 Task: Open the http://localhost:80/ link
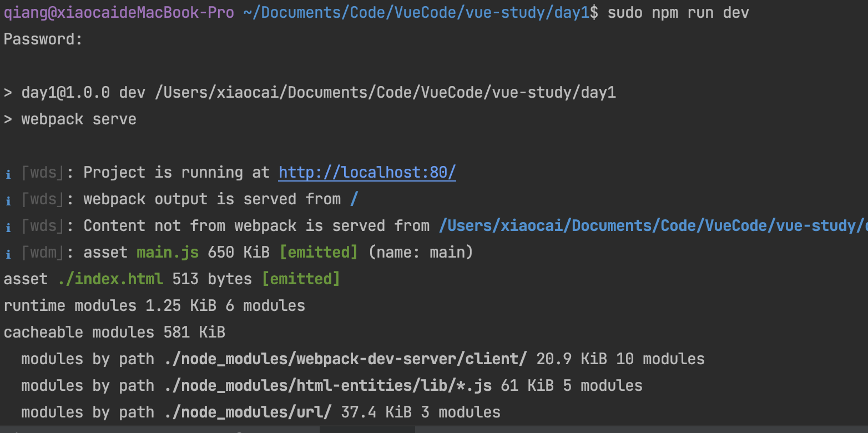tap(367, 173)
